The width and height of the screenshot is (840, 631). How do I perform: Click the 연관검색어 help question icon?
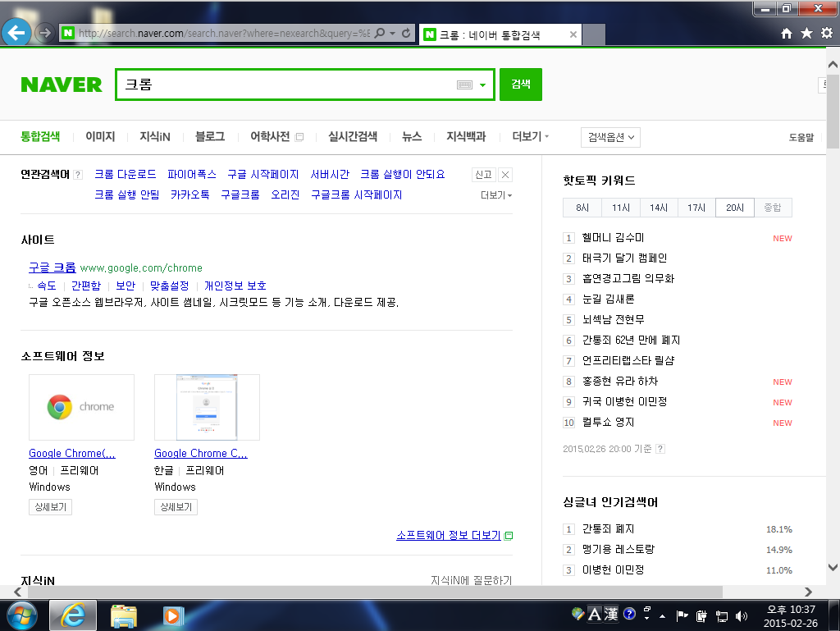coord(78,175)
